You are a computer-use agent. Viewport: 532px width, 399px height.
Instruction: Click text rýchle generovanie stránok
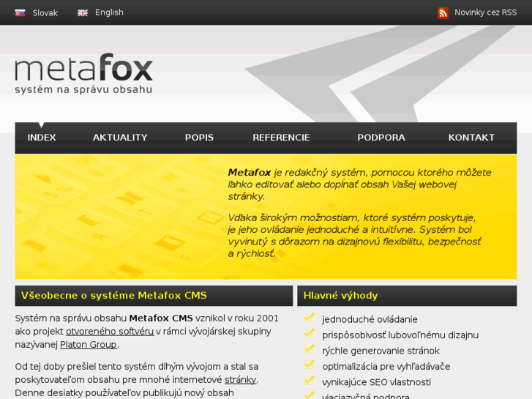(x=381, y=351)
